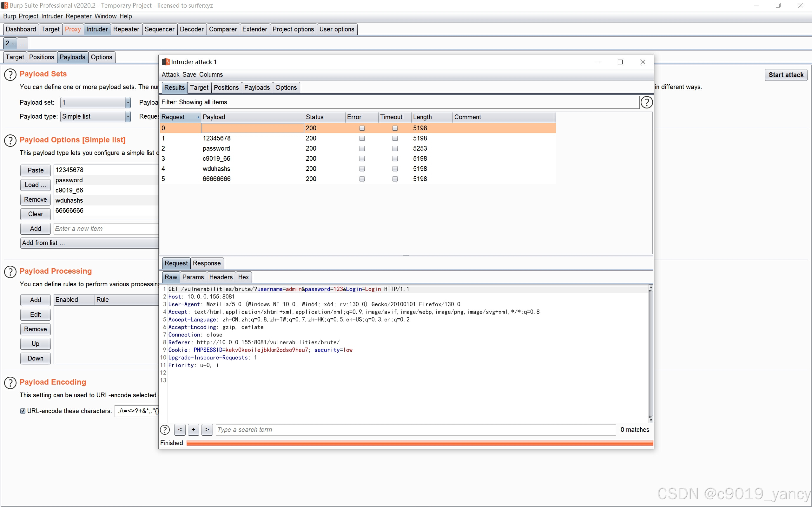Click next match arrow button

(207, 430)
